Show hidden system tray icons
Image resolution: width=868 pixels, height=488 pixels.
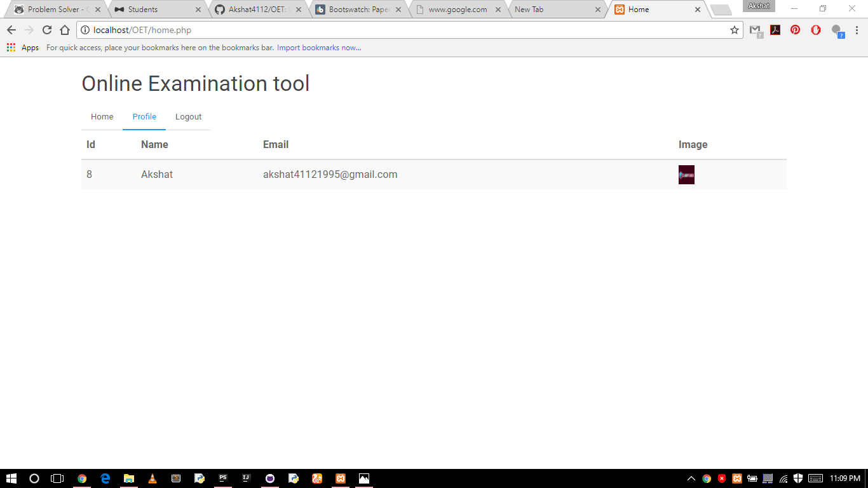691,478
